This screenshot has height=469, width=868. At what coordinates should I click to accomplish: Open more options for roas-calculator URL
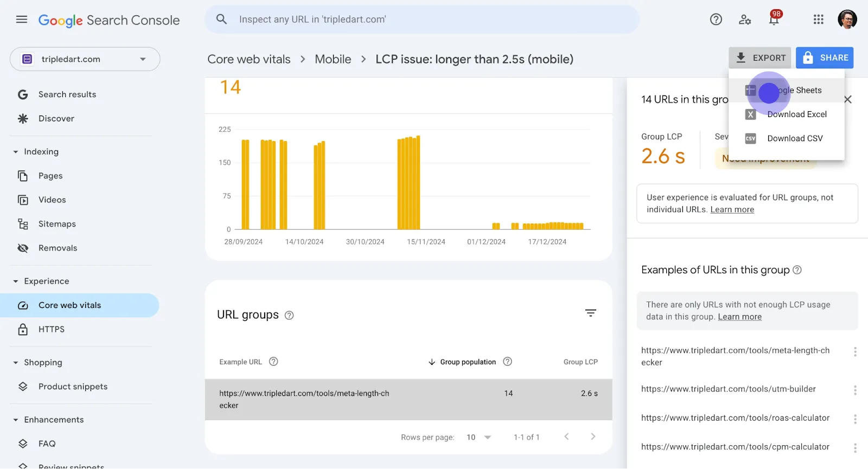click(855, 419)
